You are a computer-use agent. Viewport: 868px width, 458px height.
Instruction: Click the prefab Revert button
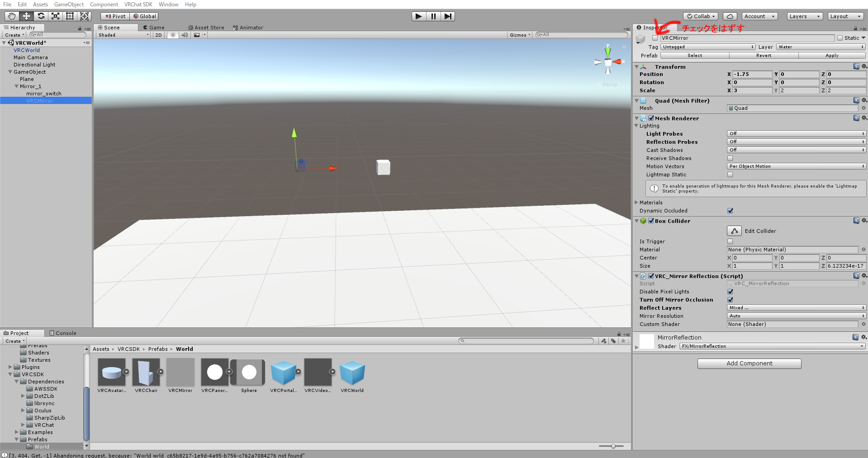pos(764,56)
